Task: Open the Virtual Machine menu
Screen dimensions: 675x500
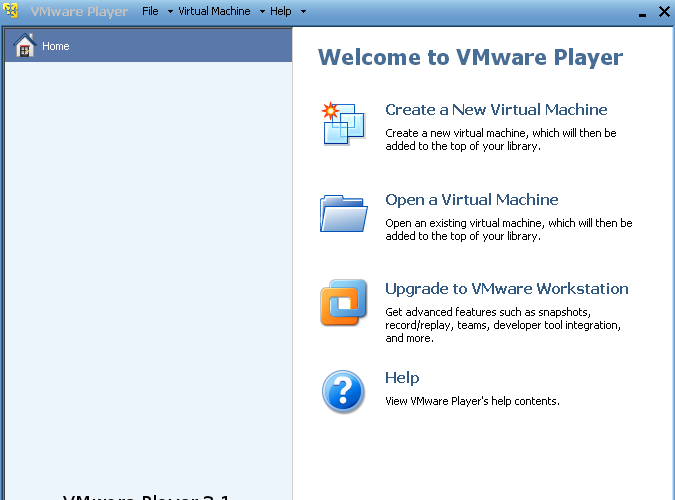Action: 214,11
